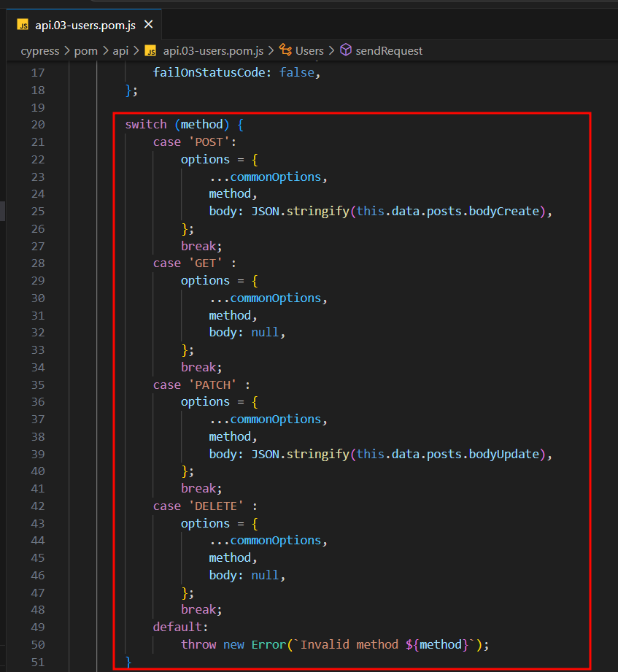Click the 'DELETE' case string
Image resolution: width=618 pixels, height=672 pixels.
pyautogui.click(x=216, y=506)
